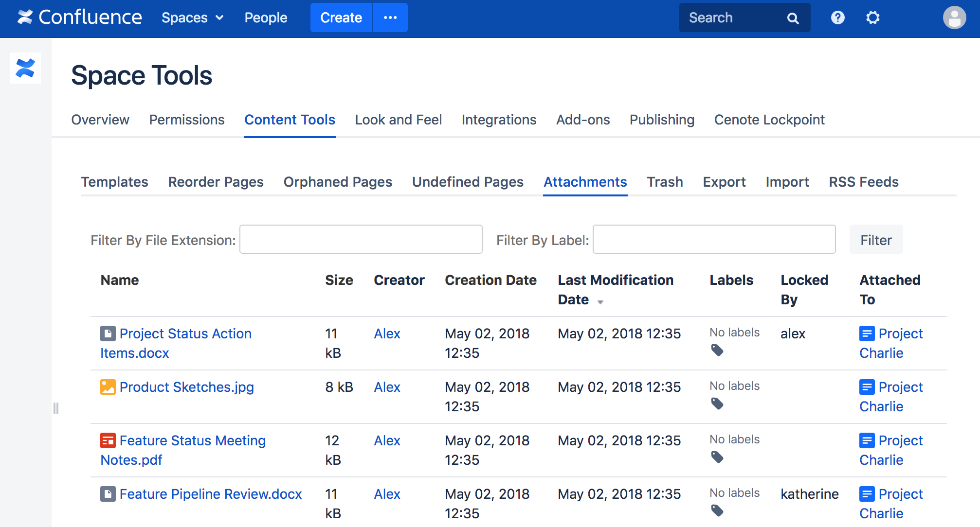Screen dimensions: 980x527
Task: Open the Trash sub-tab
Action: (x=665, y=182)
